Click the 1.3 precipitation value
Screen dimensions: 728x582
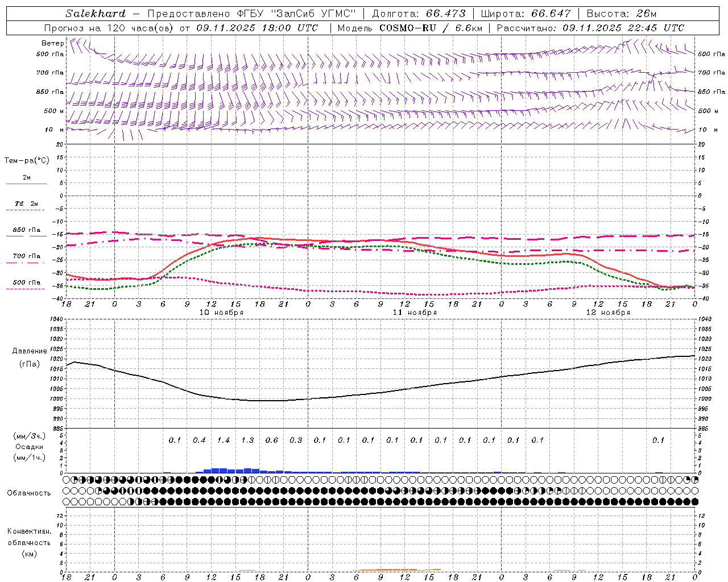point(247,440)
